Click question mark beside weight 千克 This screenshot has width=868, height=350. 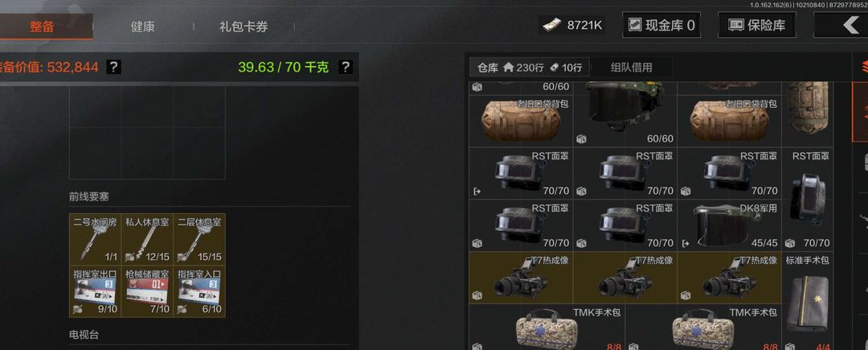coord(345,67)
